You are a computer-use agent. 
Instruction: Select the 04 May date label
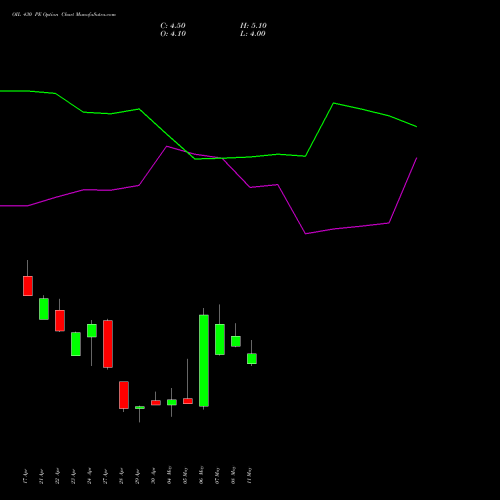click(x=170, y=475)
